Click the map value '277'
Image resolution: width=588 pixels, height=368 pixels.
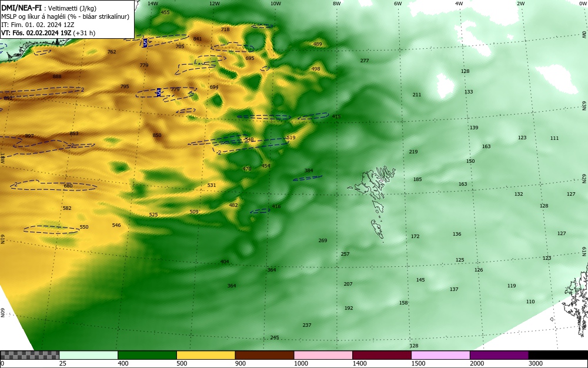(x=365, y=61)
